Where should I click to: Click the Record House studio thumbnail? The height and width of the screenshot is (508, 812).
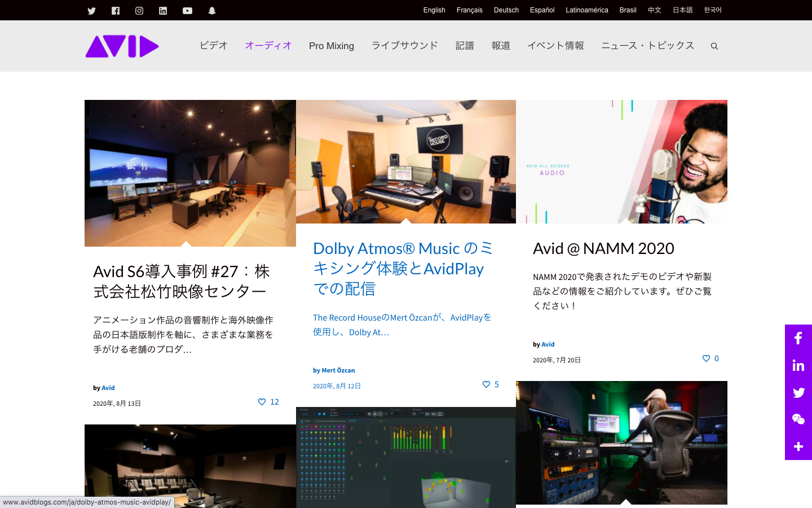[406, 161]
